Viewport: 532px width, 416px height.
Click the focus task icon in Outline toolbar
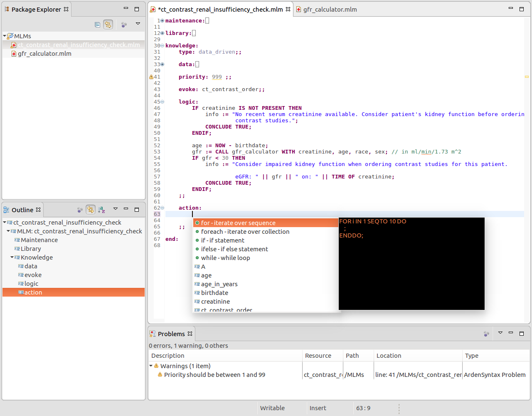[80, 210]
